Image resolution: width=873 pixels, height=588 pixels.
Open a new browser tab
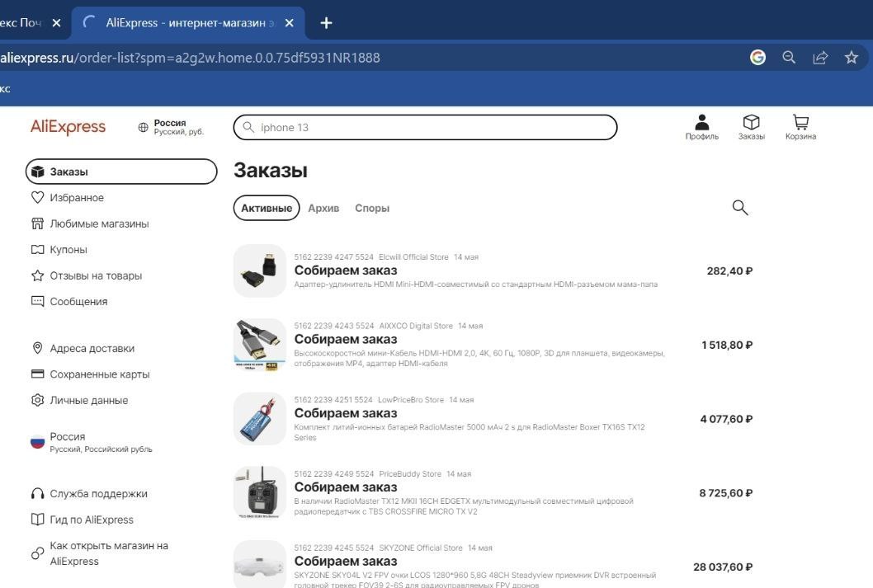tap(326, 23)
